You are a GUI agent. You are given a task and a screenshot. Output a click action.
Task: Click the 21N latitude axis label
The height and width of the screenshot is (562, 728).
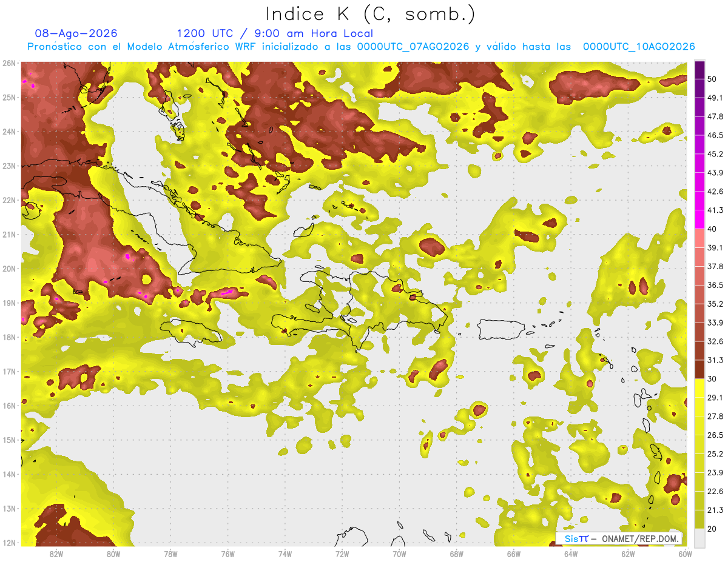pyautogui.click(x=9, y=234)
